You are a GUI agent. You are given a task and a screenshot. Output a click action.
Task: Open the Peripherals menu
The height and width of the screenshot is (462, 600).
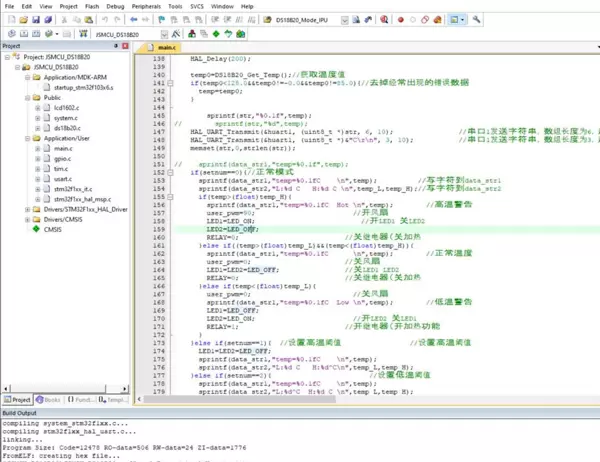pos(147,6)
